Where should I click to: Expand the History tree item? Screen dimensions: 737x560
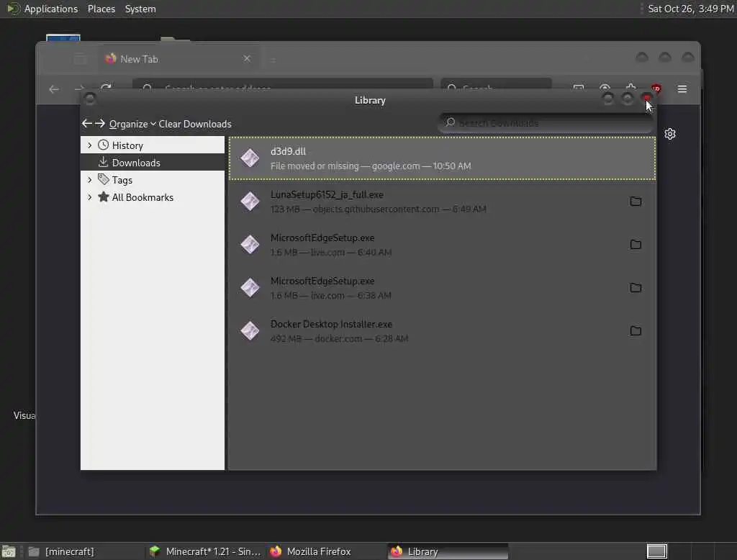tap(89, 145)
